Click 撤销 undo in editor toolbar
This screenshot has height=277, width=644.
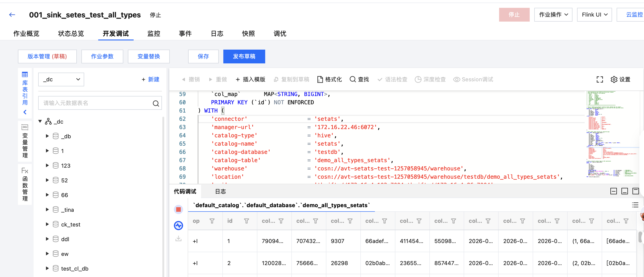pyautogui.click(x=191, y=79)
